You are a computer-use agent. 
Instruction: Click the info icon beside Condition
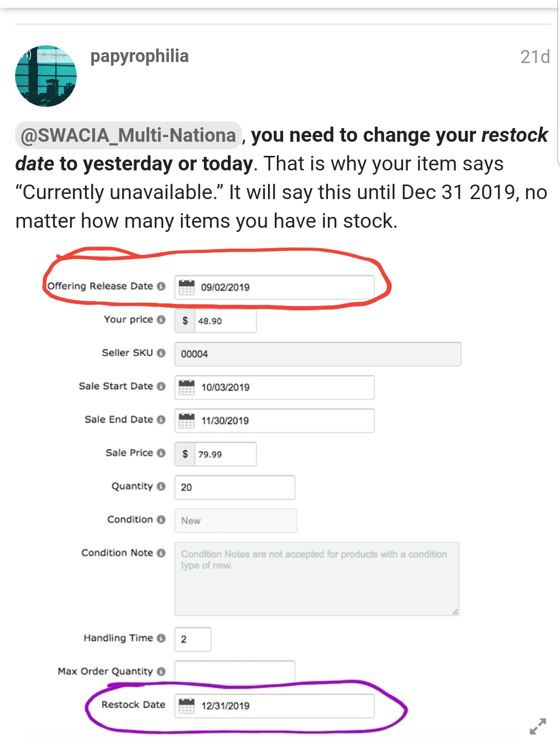coord(161,520)
